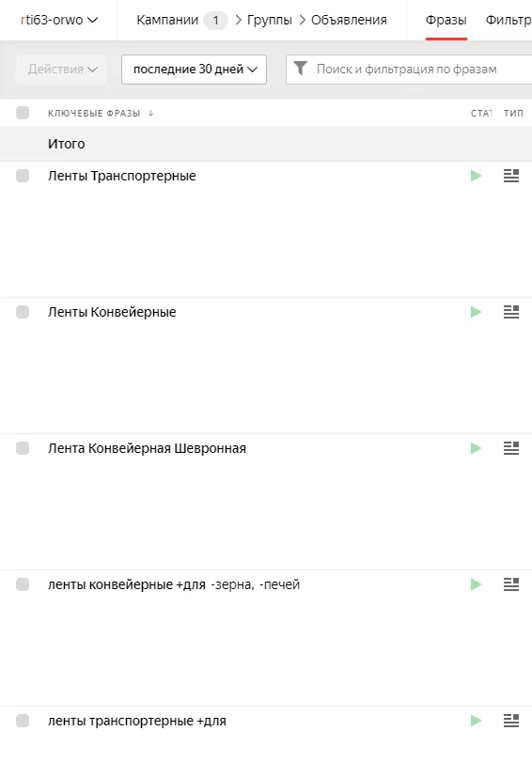Open the rti63-orwo account dropdown
This screenshot has width=532, height=762.
coord(59,20)
